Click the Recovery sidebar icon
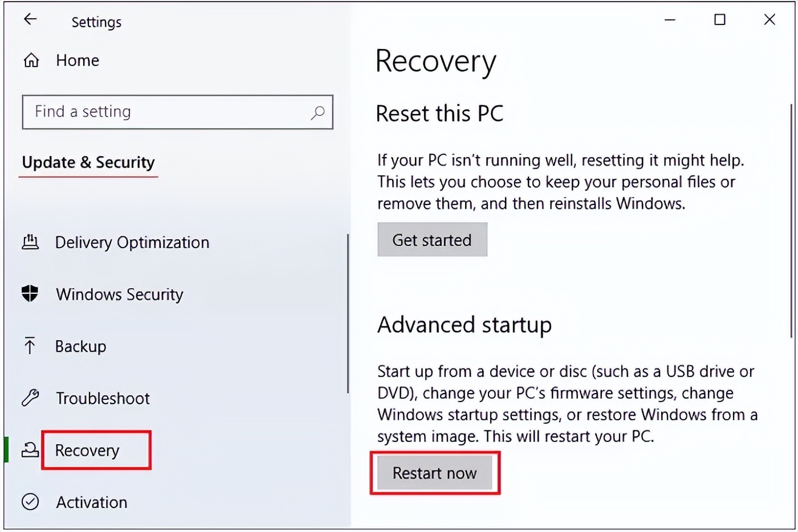This screenshot has width=798, height=532. click(30, 450)
